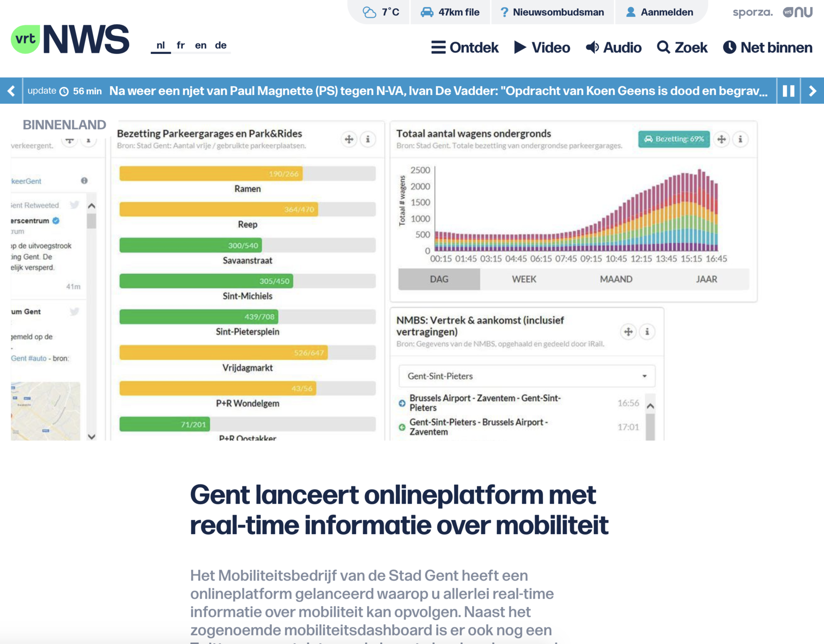Click the Vrijdagmarkt occupancy bar

click(x=247, y=353)
